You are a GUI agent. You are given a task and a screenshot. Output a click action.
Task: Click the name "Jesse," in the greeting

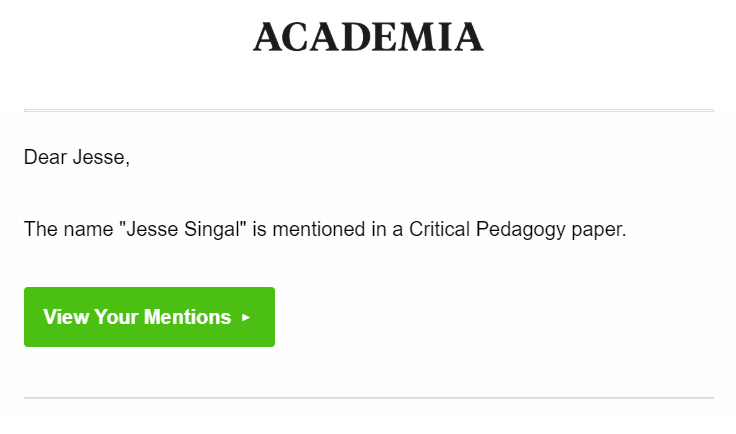[x=101, y=157]
